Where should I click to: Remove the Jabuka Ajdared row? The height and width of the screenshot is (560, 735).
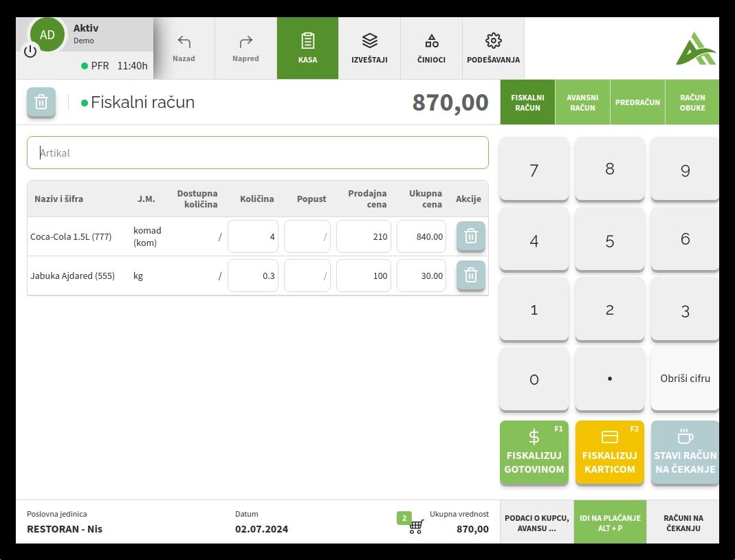(471, 276)
